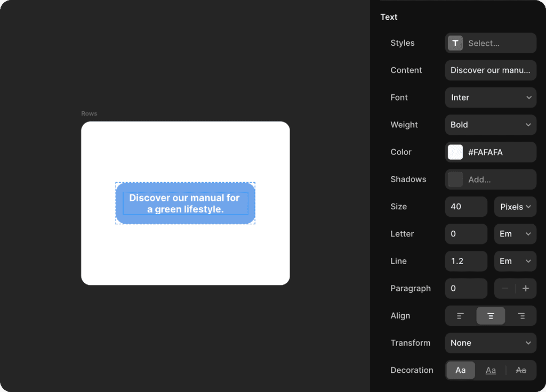Screen dimensions: 546x392
Task: Open the Transform dropdown set to None
Action: tap(490, 343)
